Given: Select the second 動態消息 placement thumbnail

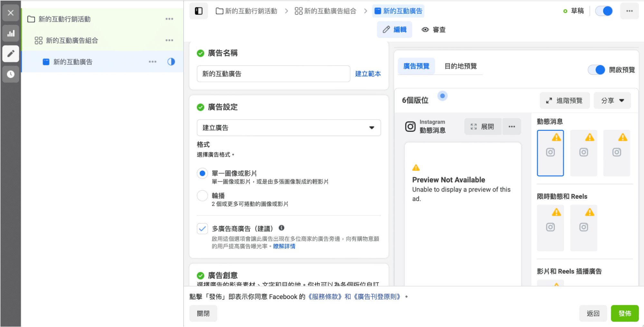Looking at the screenshot, I should (583, 153).
